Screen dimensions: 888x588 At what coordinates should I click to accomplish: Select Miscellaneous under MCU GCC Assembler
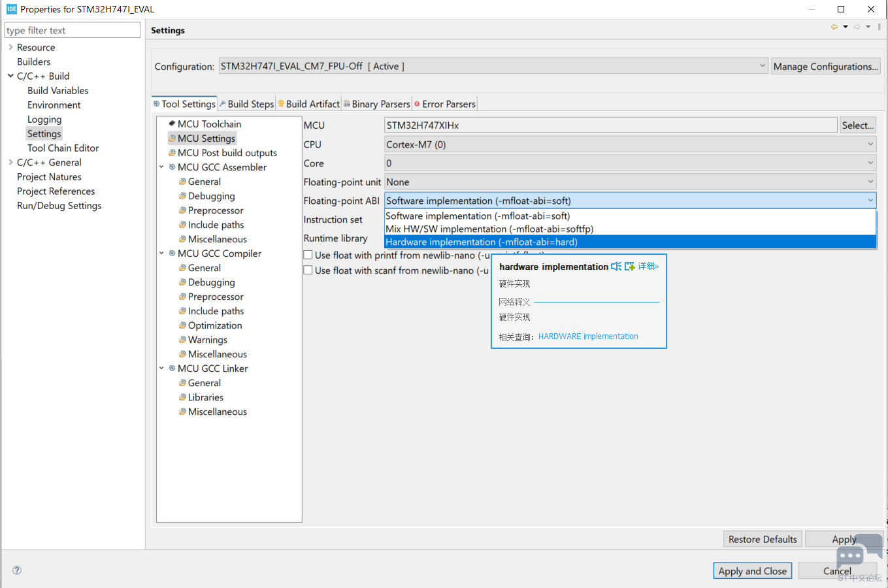[217, 239]
